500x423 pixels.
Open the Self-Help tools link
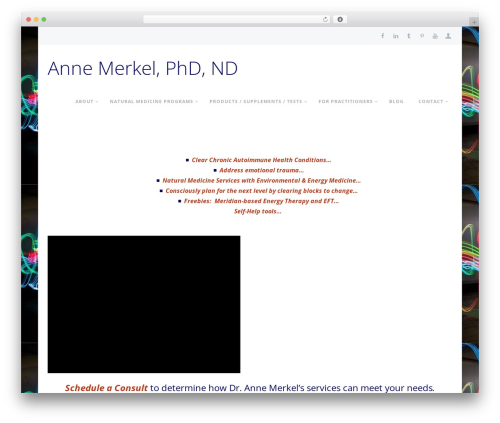point(258,211)
